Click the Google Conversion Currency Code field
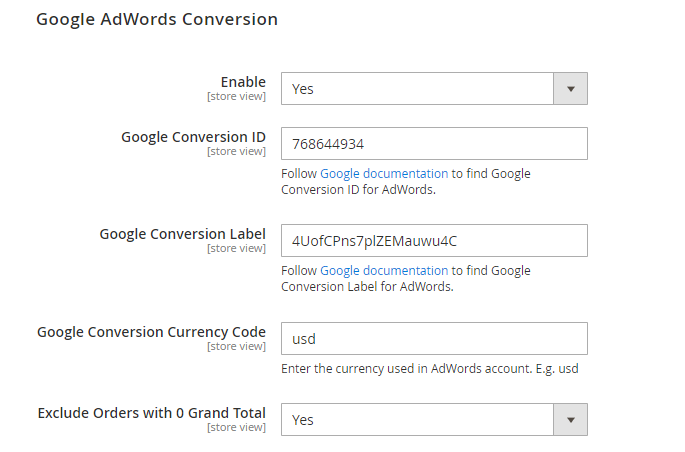Screen dimensions: 685x452 pos(434,338)
